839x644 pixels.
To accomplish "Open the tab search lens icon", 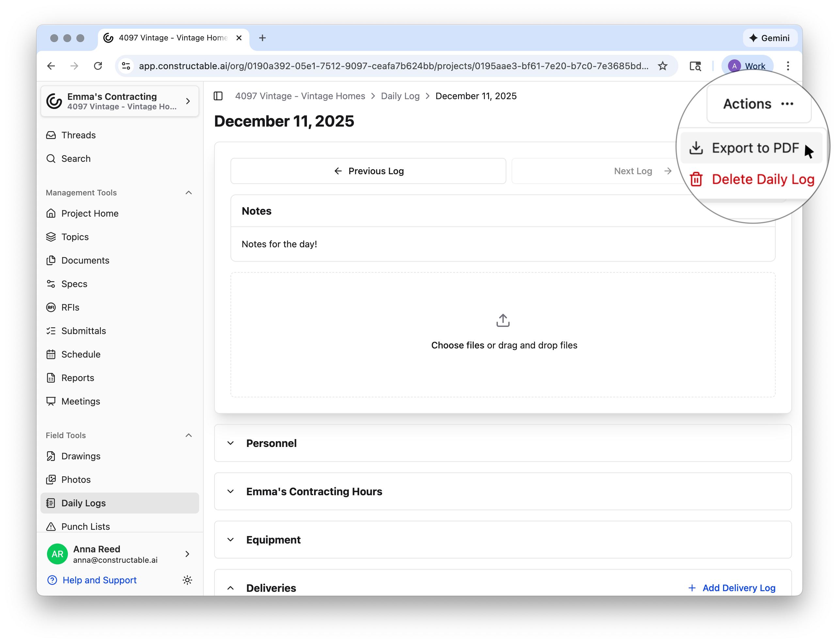I will click(x=695, y=66).
